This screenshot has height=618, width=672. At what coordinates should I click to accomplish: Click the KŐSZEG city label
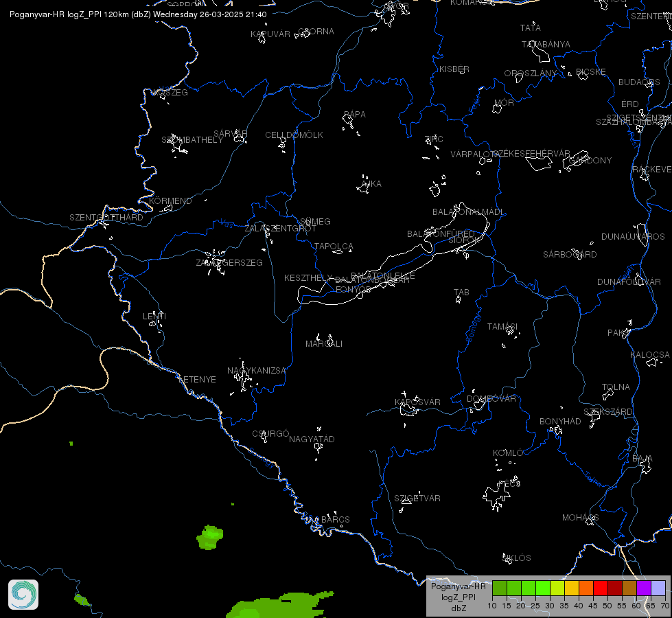[x=170, y=93]
